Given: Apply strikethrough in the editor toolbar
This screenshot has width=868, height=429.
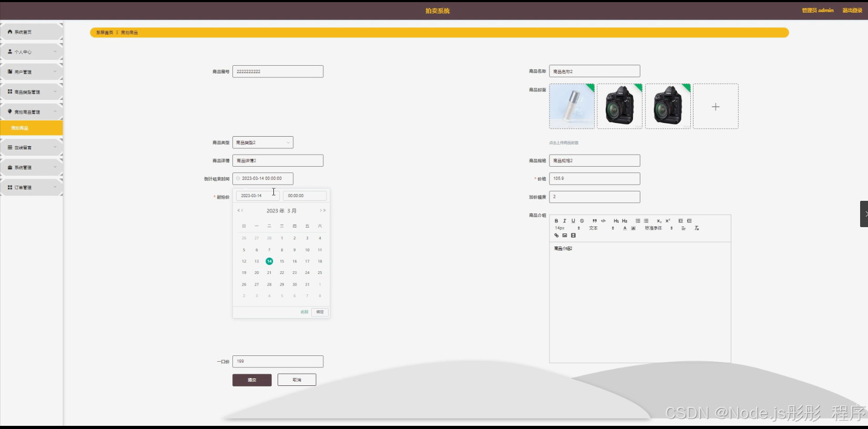Looking at the screenshot, I should [x=582, y=221].
